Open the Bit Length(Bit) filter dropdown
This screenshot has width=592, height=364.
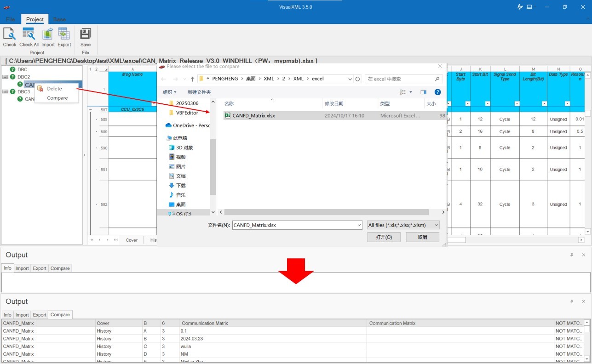click(x=544, y=104)
